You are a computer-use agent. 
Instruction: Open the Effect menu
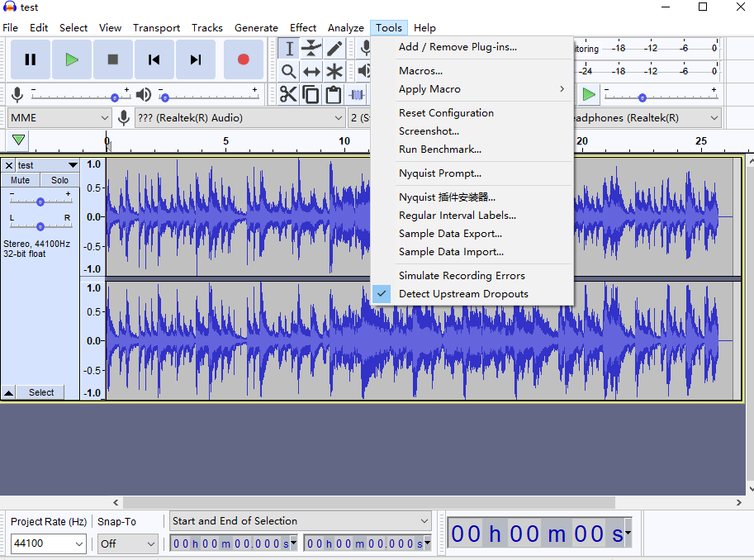[303, 27]
